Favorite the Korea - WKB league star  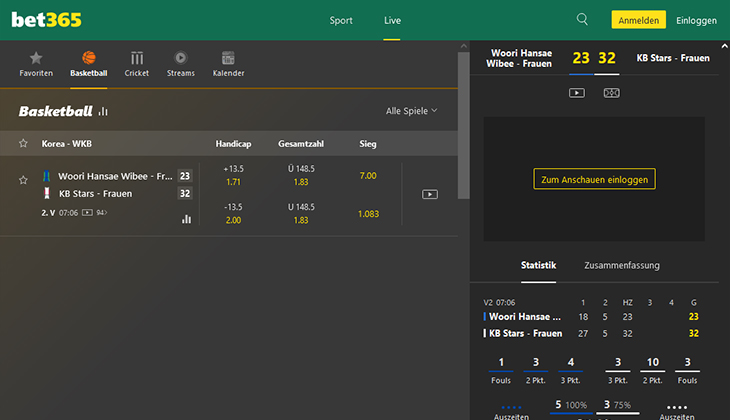click(23, 143)
